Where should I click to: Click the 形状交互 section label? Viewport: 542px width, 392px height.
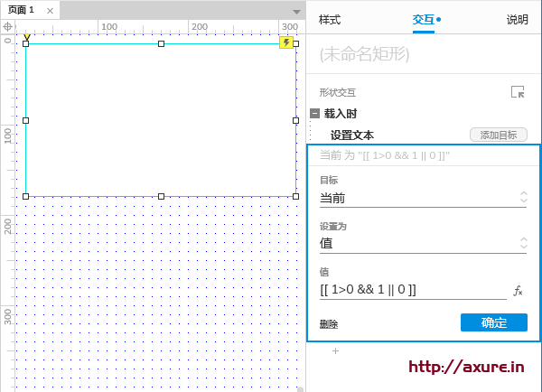point(337,93)
